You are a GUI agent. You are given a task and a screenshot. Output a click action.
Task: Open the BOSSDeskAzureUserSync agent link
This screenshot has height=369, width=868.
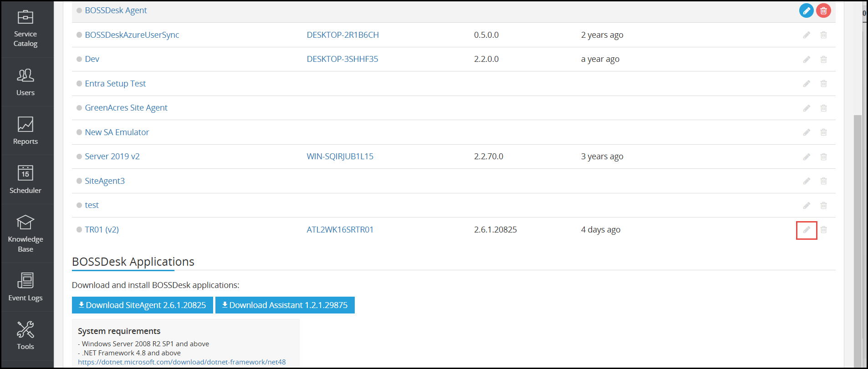coord(132,35)
